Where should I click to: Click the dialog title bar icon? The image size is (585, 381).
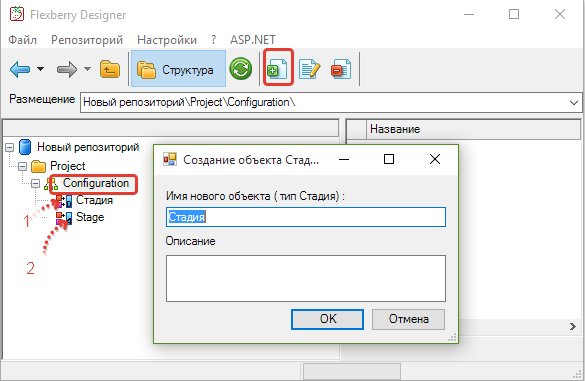pos(170,159)
